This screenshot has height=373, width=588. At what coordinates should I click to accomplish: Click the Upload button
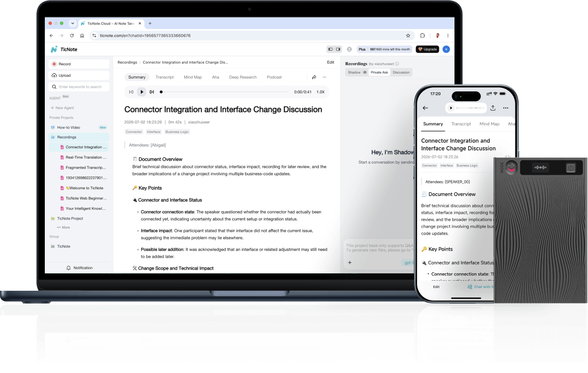tap(79, 75)
